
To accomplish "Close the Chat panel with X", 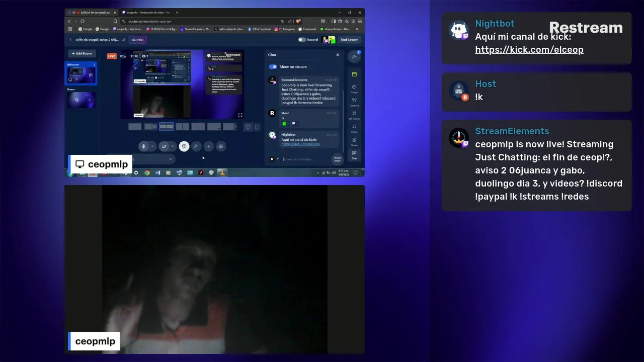I will (x=338, y=55).
